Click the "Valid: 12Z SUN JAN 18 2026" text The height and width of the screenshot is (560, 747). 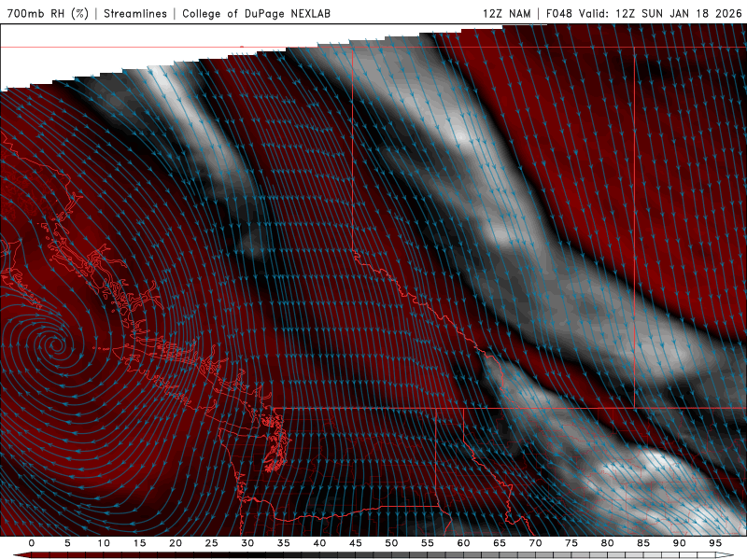[660, 13]
